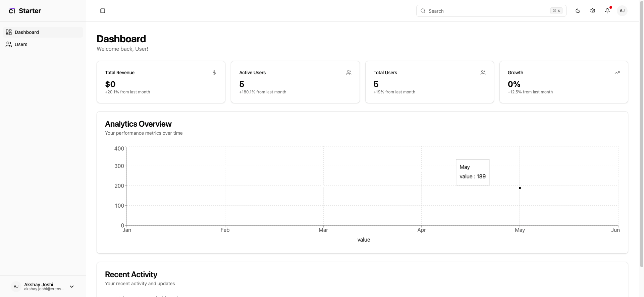This screenshot has width=644, height=297.
Task: Click the Growth trending-up icon
Action: [617, 73]
